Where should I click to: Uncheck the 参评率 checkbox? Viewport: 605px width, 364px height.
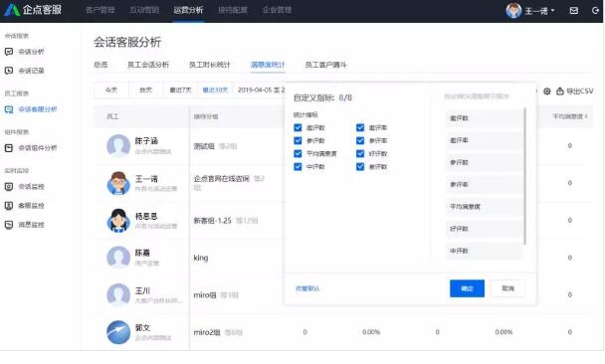360,141
